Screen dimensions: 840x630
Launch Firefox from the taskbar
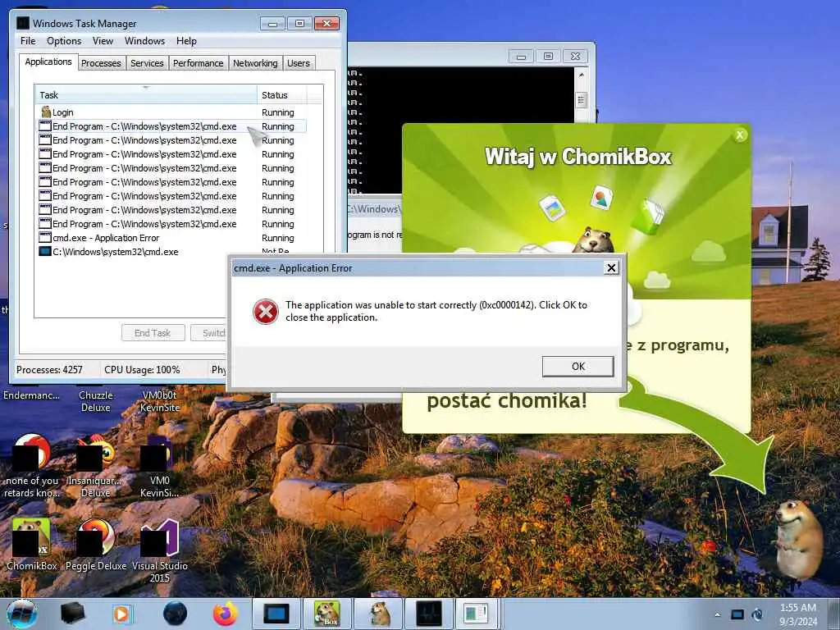click(x=226, y=614)
